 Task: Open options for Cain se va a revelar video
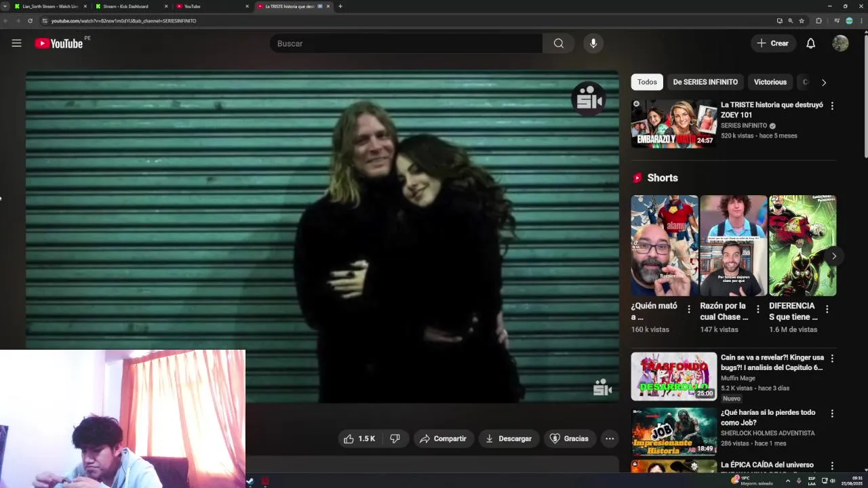pyautogui.click(x=832, y=358)
